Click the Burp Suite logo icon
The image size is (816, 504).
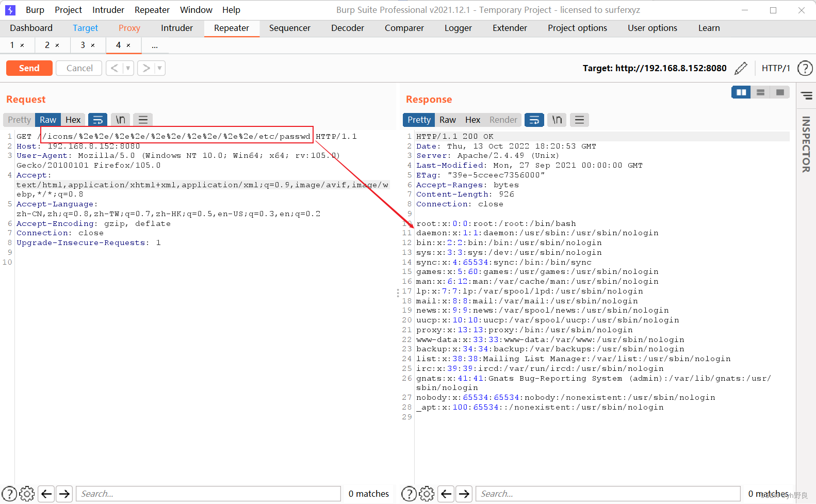pos(10,10)
